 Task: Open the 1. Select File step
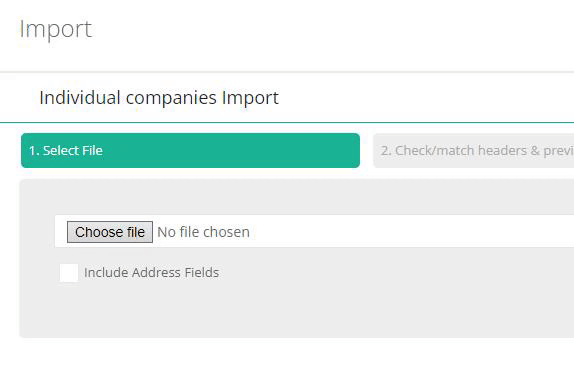click(190, 151)
